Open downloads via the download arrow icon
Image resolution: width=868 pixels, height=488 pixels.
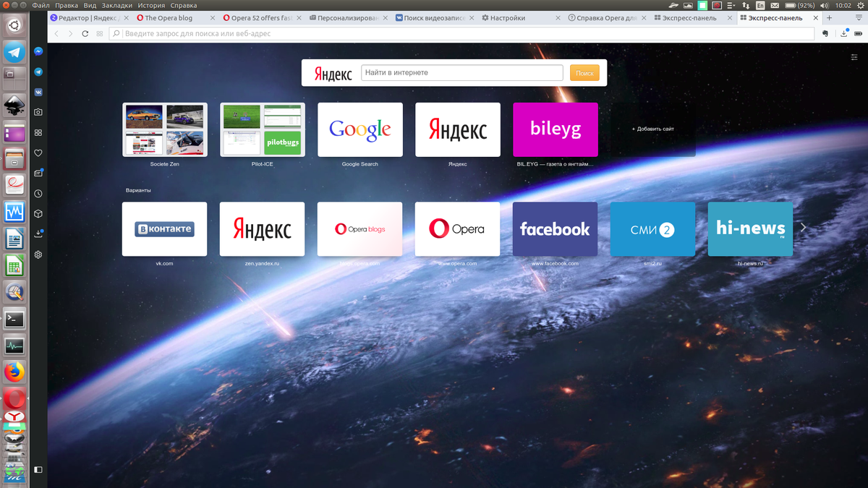pyautogui.click(x=38, y=234)
